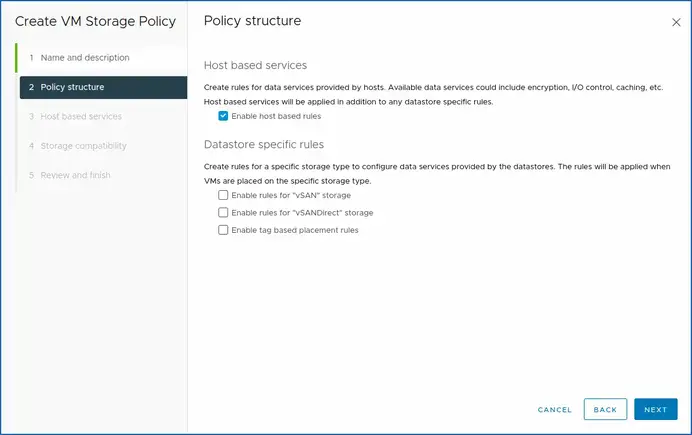This screenshot has width=692, height=435.
Task: Close the Create VM Storage Policy dialog
Action: [x=675, y=21]
